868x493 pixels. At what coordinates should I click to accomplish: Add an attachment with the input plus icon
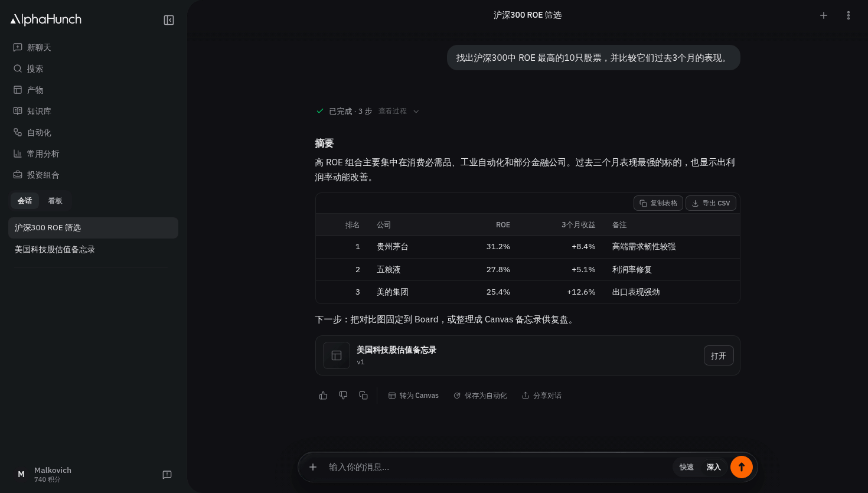[313, 467]
